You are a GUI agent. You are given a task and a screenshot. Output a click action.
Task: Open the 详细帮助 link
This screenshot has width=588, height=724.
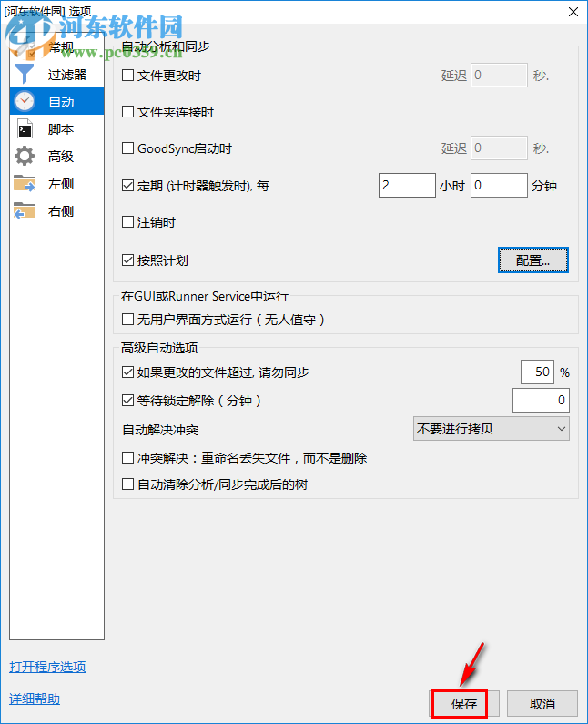(35, 699)
